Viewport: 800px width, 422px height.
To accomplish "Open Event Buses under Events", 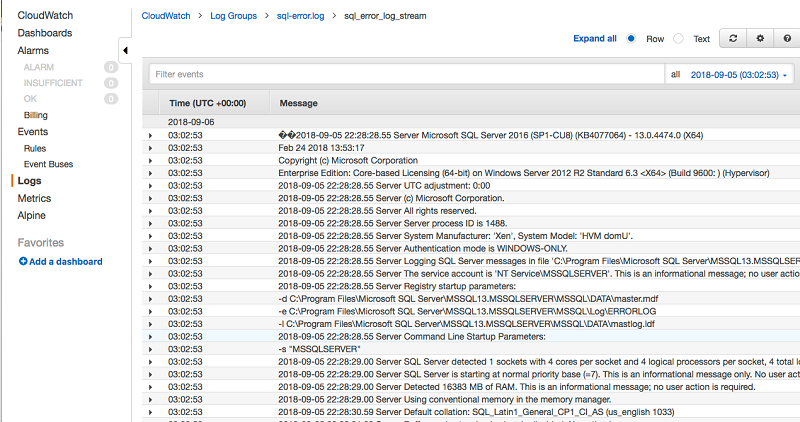I will click(x=48, y=164).
